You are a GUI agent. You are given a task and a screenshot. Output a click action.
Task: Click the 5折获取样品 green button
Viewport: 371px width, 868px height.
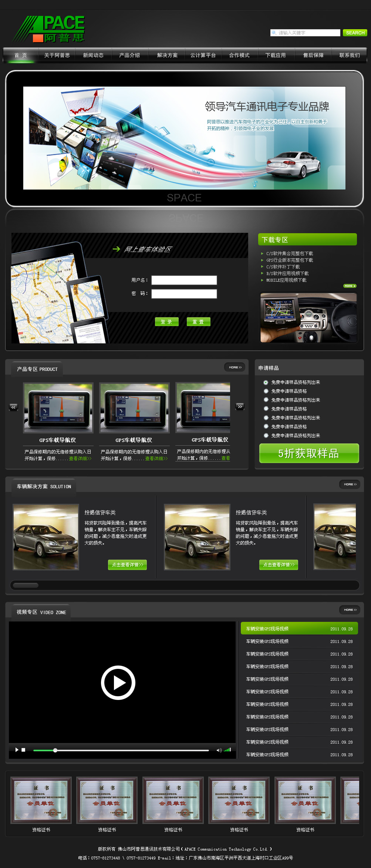tap(309, 453)
